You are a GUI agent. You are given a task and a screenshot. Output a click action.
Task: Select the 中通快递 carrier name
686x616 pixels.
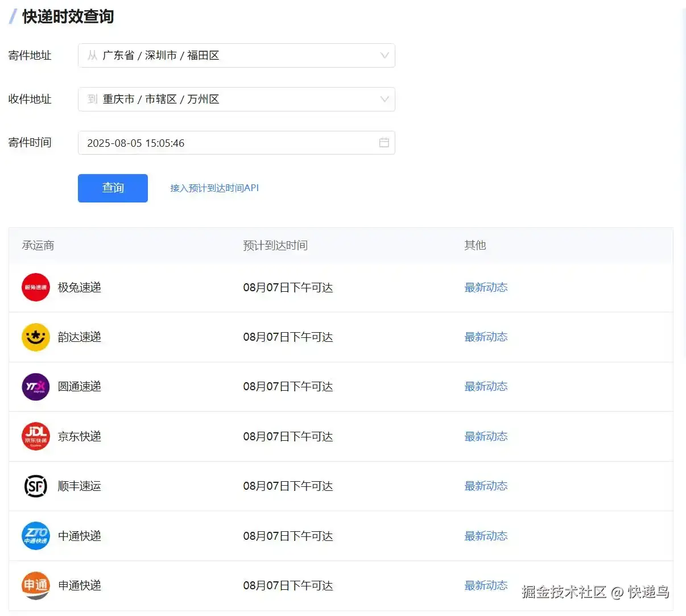coord(80,536)
